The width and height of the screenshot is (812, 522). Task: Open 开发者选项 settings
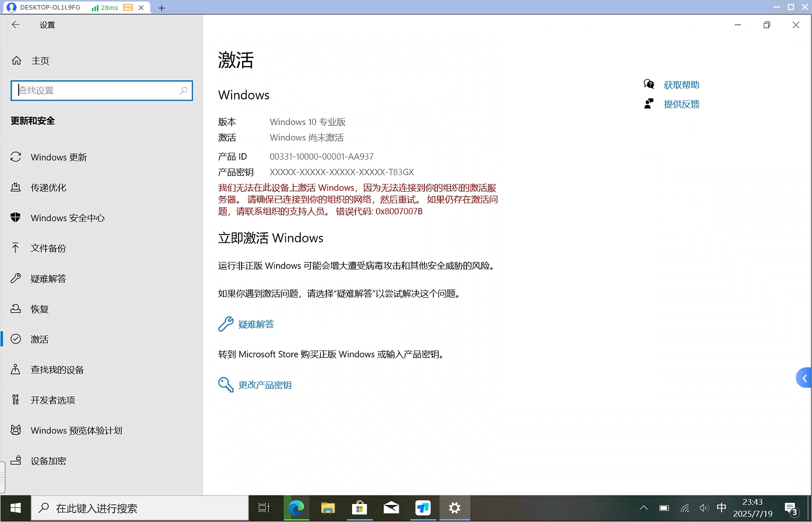click(53, 400)
